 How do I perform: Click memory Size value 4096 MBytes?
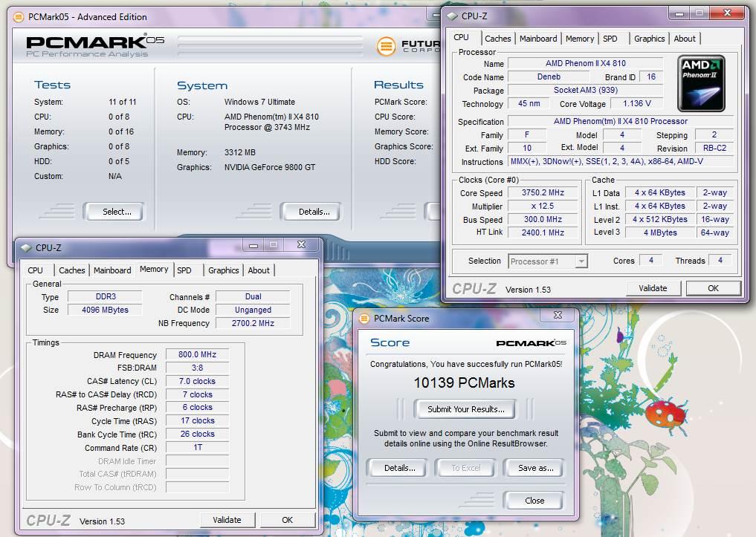pos(105,310)
